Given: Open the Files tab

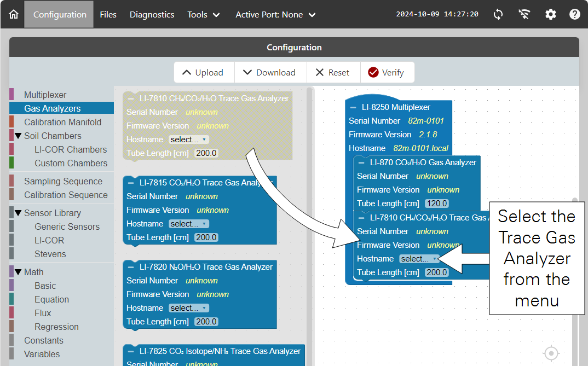Looking at the screenshot, I should tap(108, 15).
